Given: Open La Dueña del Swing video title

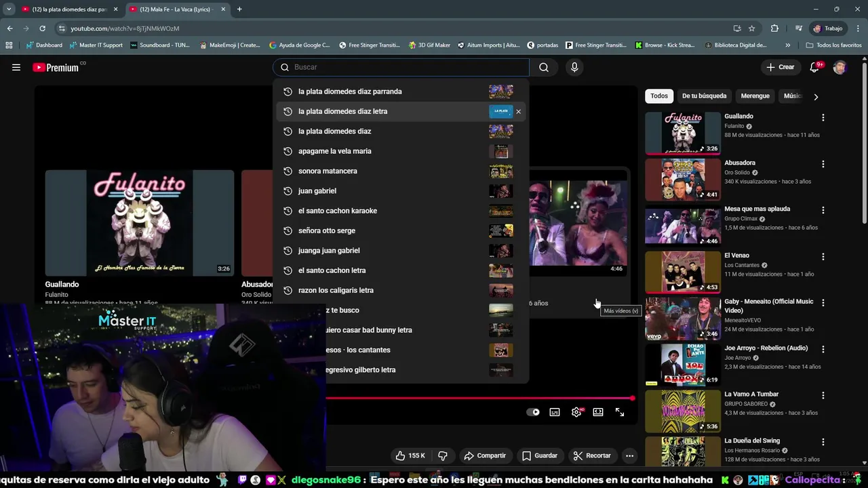Looking at the screenshot, I should 752,441.
